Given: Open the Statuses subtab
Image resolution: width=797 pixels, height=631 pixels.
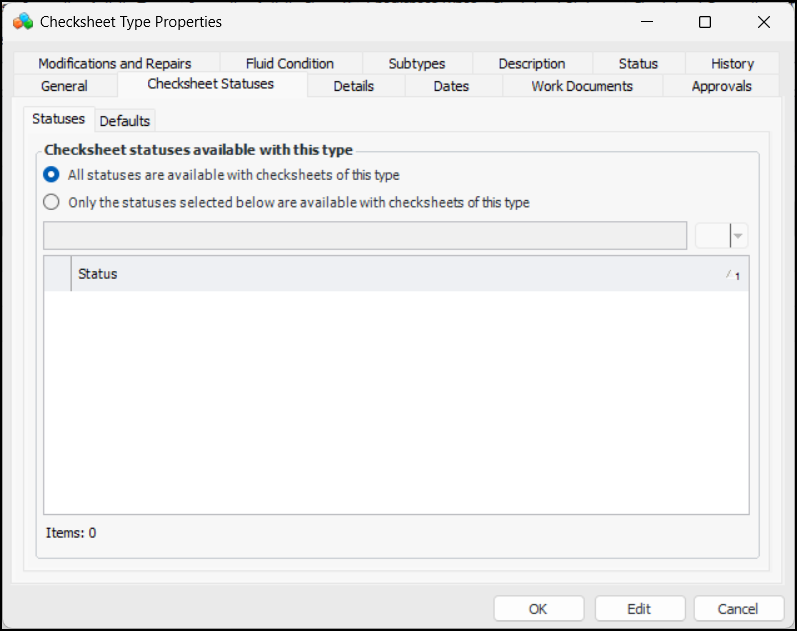Looking at the screenshot, I should pyautogui.click(x=59, y=119).
